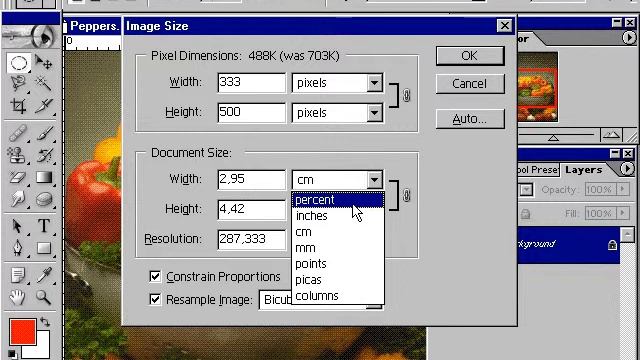
Task: Open the Layers panel flyout menu arrow
Action: click(x=628, y=169)
